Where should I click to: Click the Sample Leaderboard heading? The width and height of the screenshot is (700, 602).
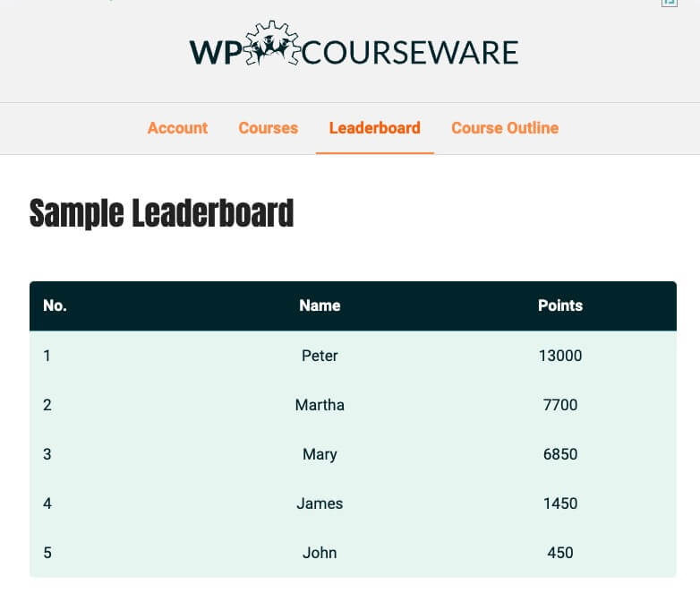click(x=162, y=213)
